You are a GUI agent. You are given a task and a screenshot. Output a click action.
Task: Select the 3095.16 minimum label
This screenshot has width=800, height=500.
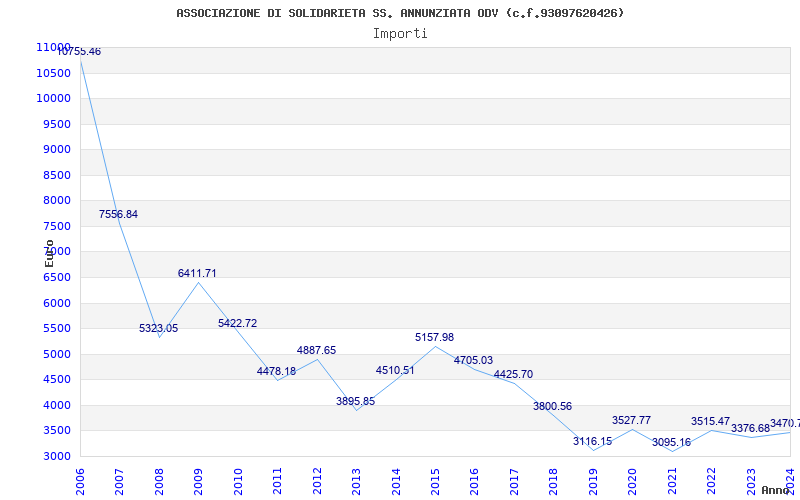(x=671, y=442)
